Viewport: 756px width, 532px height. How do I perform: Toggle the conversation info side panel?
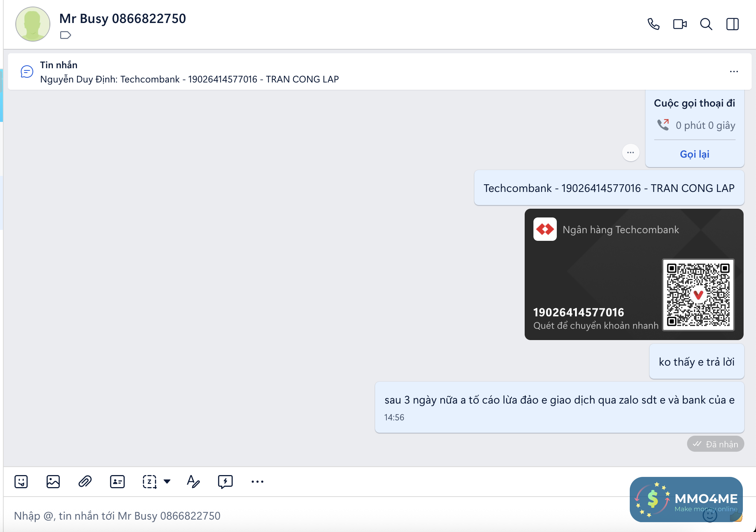point(732,24)
